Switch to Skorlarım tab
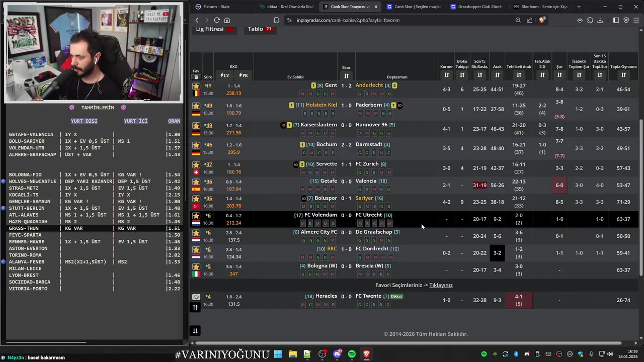This screenshot has height=362, width=644. [540, 7]
